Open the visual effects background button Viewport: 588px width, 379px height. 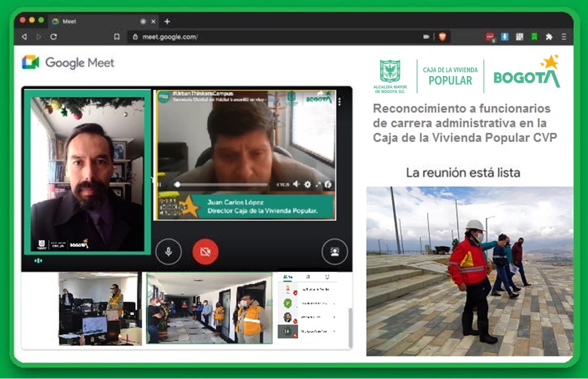click(x=335, y=252)
